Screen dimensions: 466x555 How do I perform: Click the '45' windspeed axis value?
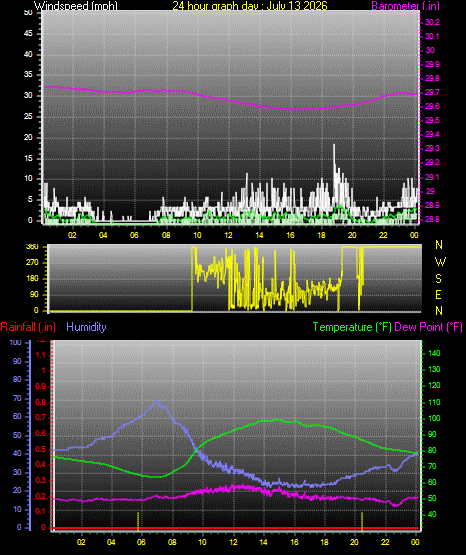pyautogui.click(x=28, y=33)
